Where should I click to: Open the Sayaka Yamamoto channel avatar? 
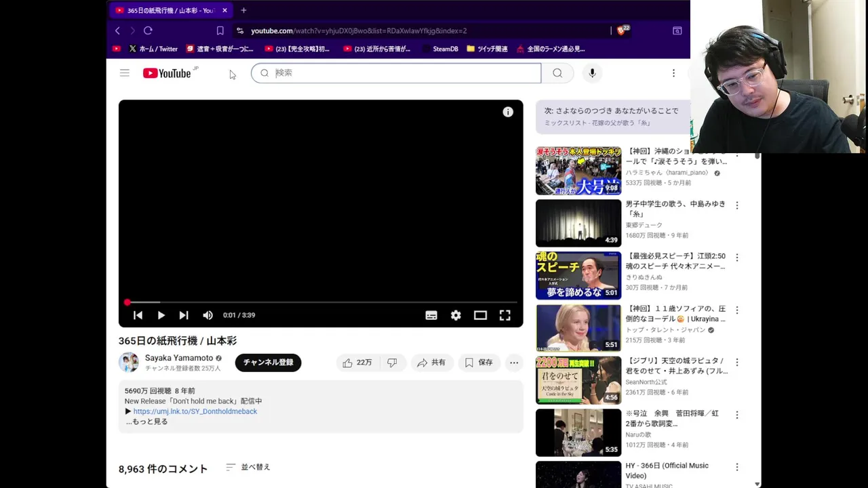coord(129,363)
